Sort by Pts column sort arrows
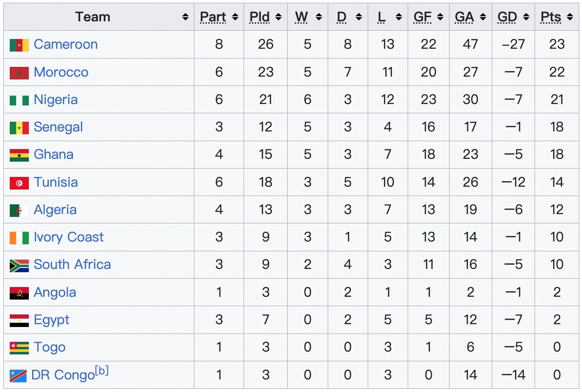The width and height of the screenshot is (582, 392). pyautogui.click(x=570, y=17)
